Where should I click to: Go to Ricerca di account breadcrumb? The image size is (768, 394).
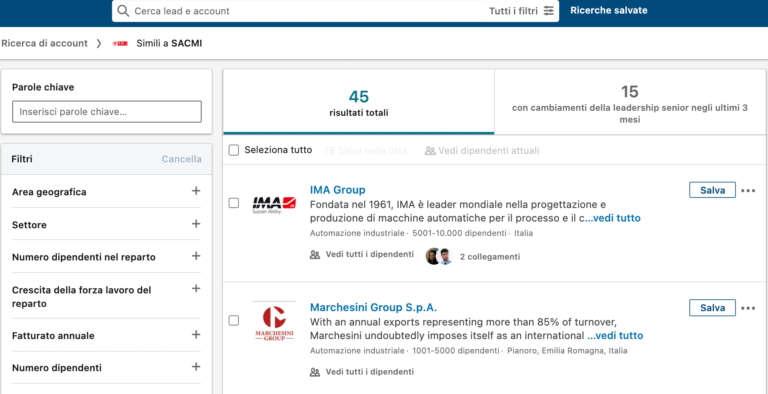(45, 43)
